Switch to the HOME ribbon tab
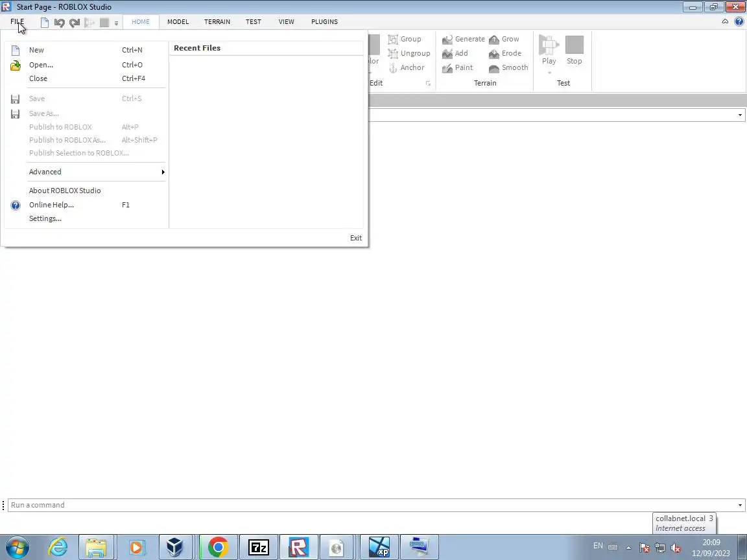This screenshot has height=560, width=747. point(141,22)
